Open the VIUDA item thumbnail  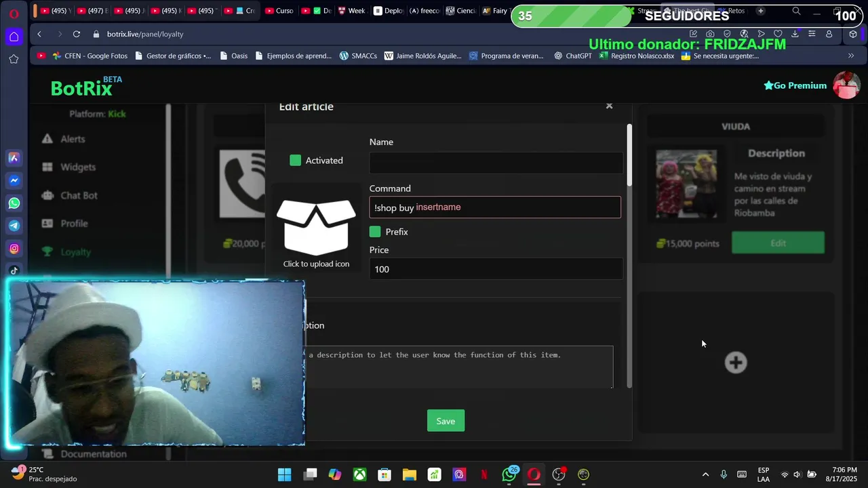[x=686, y=184]
